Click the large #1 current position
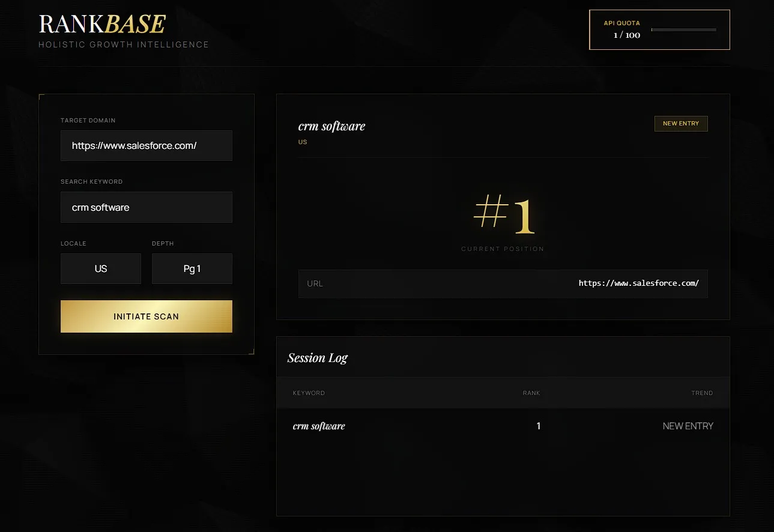The width and height of the screenshot is (774, 532). click(x=503, y=214)
